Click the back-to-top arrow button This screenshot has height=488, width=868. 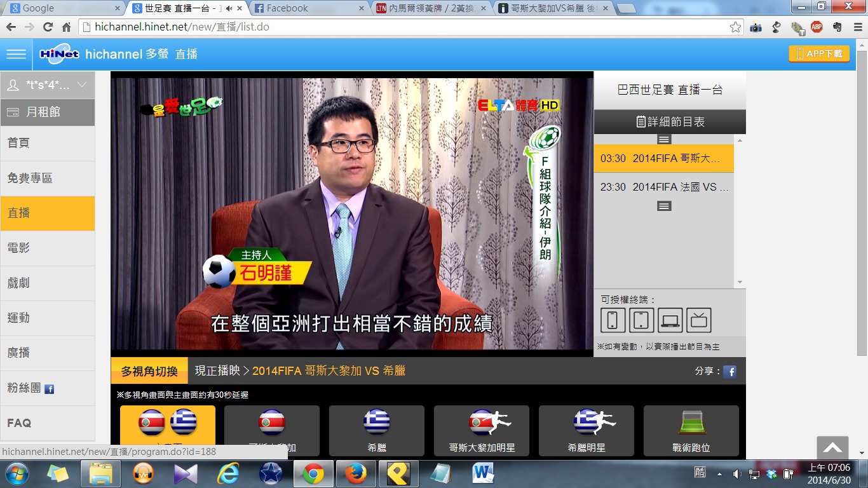point(832,447)
